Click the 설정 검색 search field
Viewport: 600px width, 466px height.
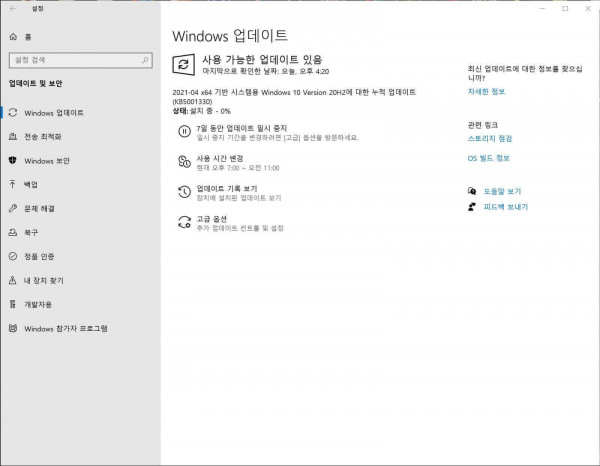[x=81, y=60]
